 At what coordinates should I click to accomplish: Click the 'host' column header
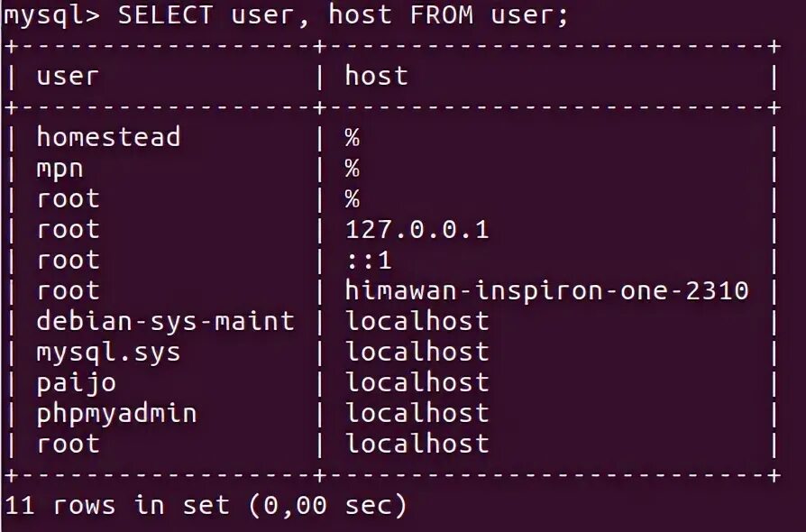click(376, 76)
